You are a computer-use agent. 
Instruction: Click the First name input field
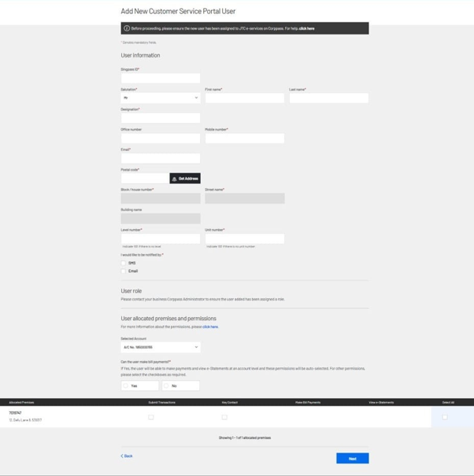point(245,98)
